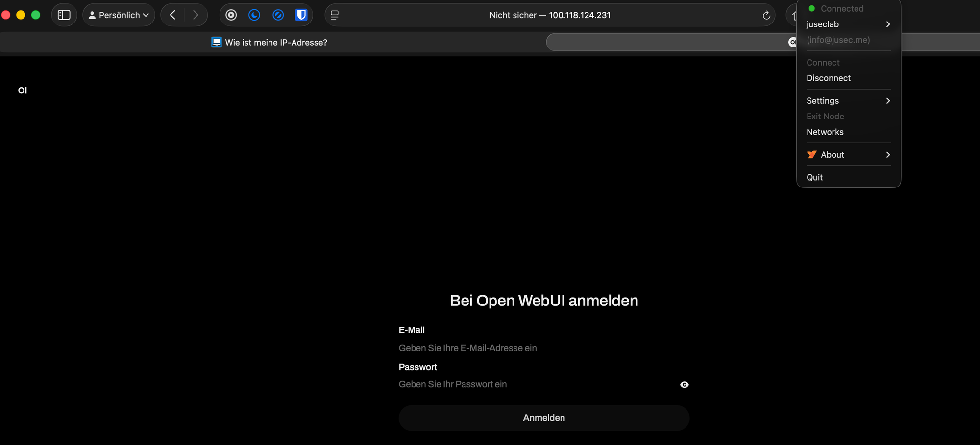Open the Bitwarden shield extension
The height and width of the screenshot is (445, 980).
301,15
